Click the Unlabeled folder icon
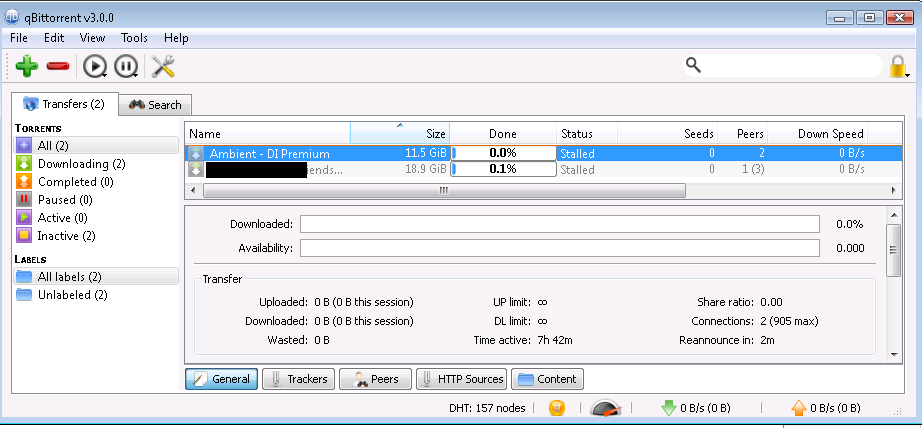This screenshot has width=922, height=428. pyautogui.click(x=24, y=295)
